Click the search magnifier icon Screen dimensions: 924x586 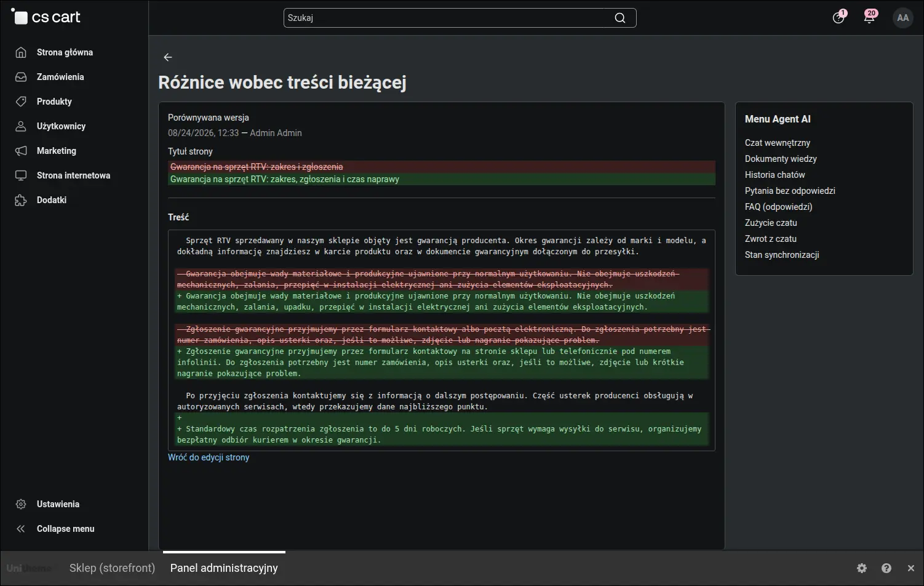[620, 18]
